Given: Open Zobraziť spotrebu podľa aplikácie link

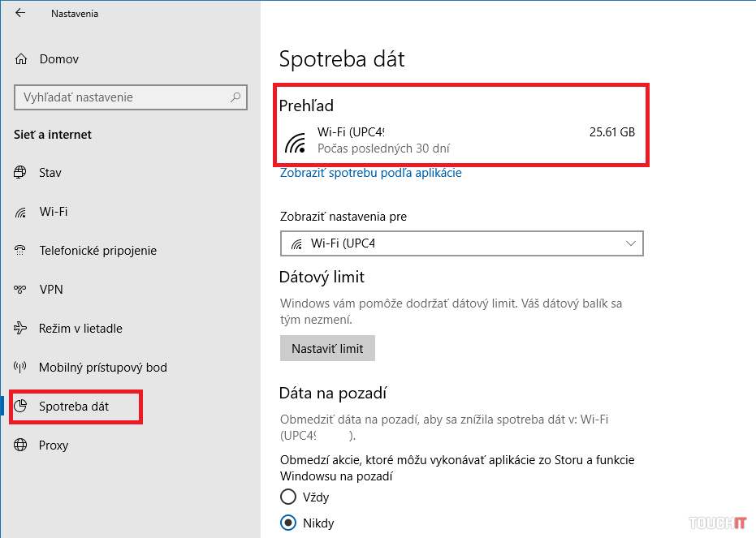Looking at the screenshot, I should click(370, 173).
